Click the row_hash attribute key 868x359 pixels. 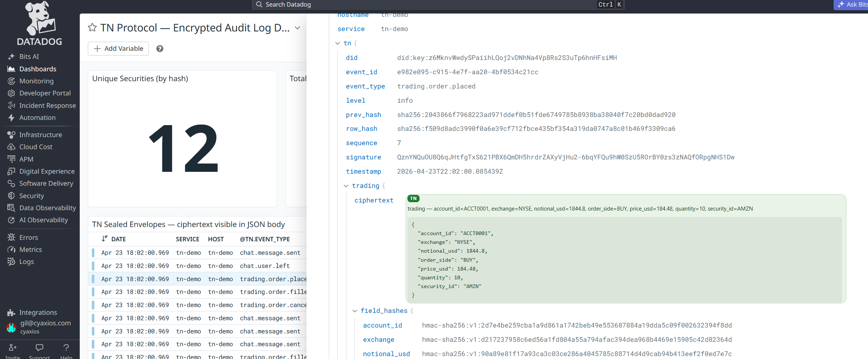pyautogui.click(x=361, y=129)
